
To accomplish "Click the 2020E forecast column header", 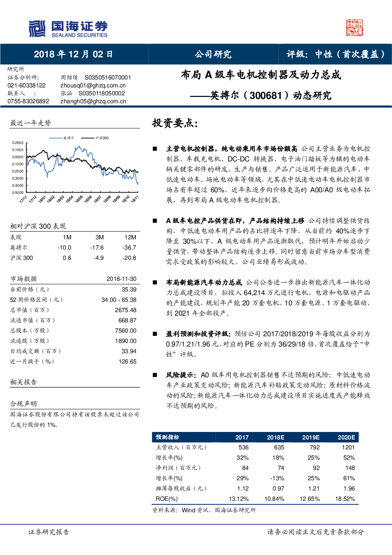I will pyautogui.click(x=346, y=437).
